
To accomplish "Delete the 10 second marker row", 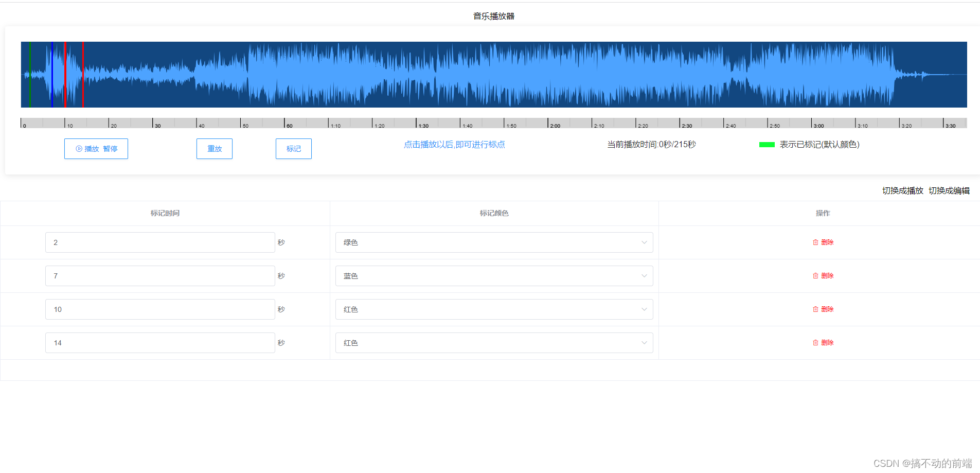I will pos(823,309).
